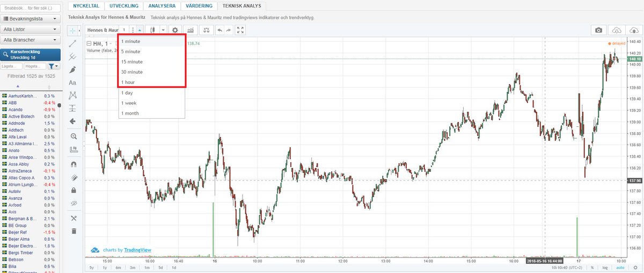644x273 pixels.
Task: Open the Bevakningslista dropdown
Action: [30, 19]
